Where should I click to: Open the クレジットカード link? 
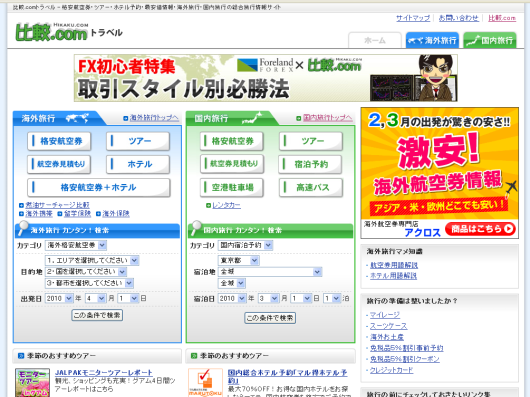pyautogui.click(x=391, y=370)
